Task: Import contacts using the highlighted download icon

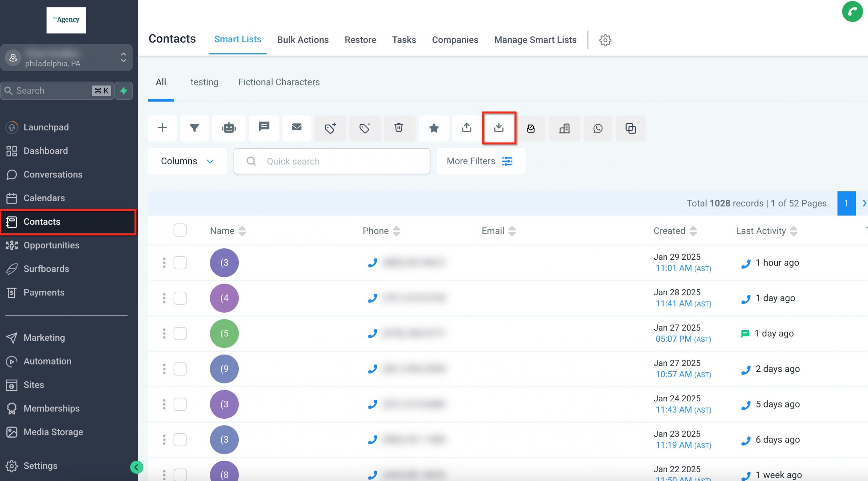Action: (499, 128)
